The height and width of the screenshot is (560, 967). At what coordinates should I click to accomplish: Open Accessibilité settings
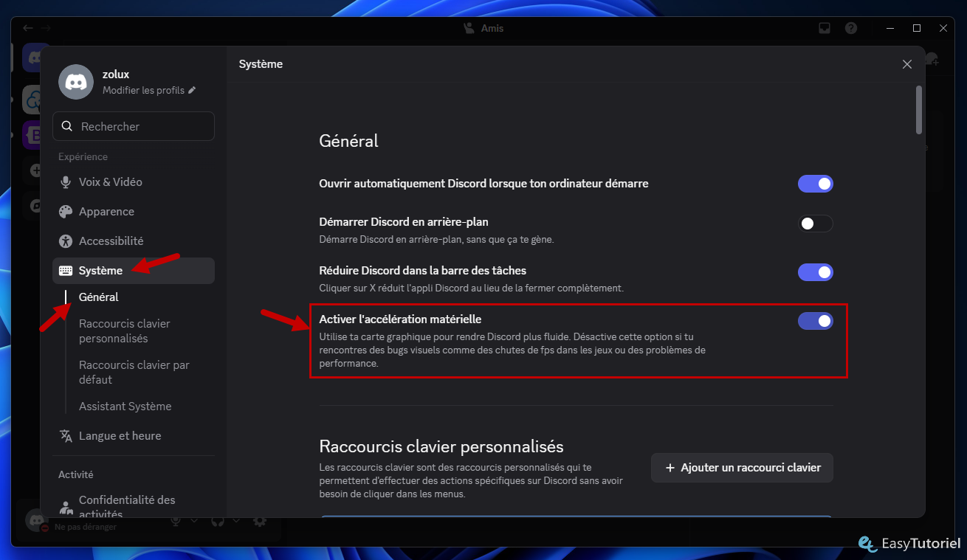(x=134, y=241)
